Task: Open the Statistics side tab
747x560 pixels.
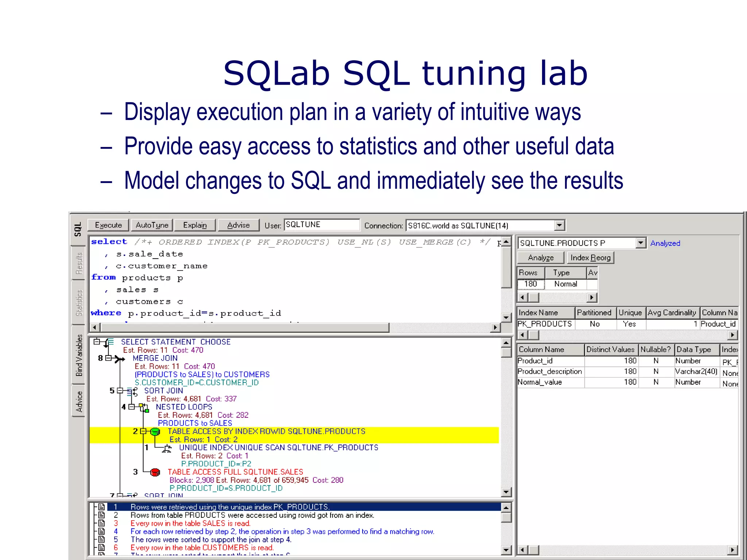Action: (x=78, y=302)
